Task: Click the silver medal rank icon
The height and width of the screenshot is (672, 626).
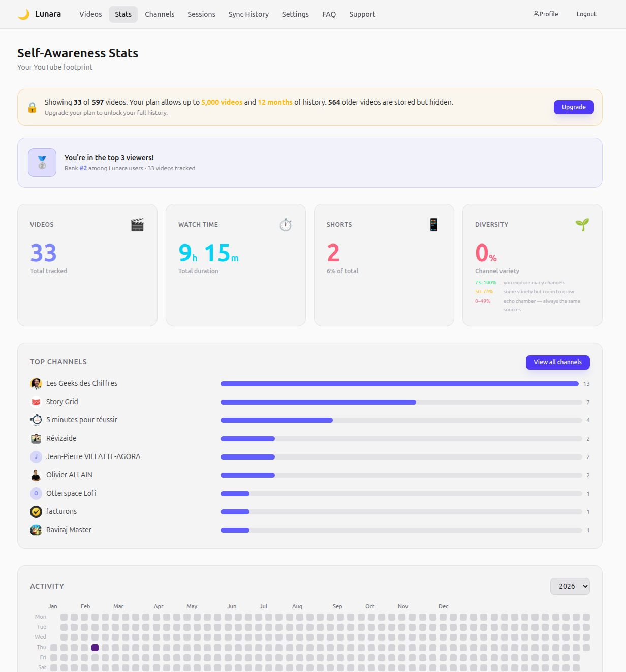Action: 42,163
